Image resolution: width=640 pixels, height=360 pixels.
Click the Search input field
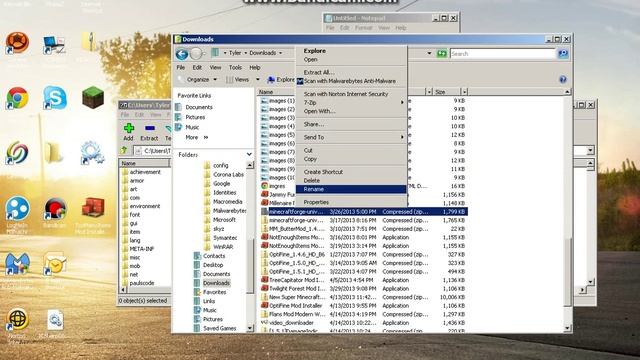click(502, 53)
